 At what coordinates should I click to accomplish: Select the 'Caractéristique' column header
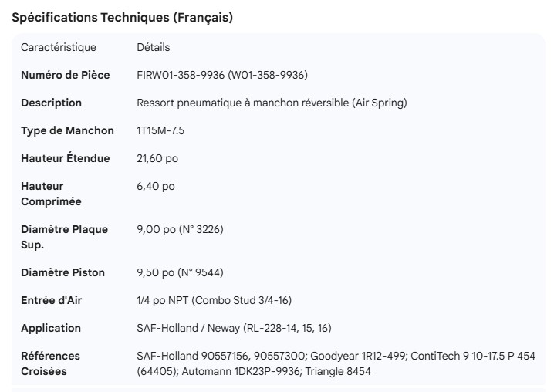[59, 47]
